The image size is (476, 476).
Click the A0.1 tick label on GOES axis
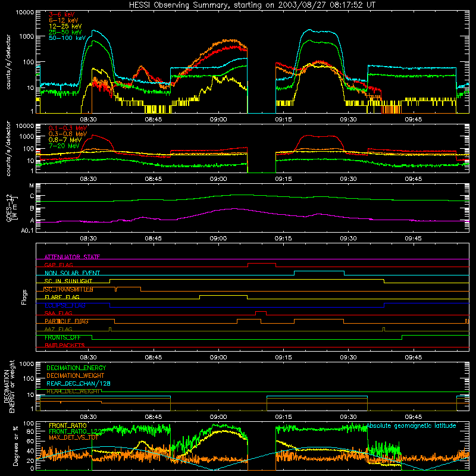point(27,230)
